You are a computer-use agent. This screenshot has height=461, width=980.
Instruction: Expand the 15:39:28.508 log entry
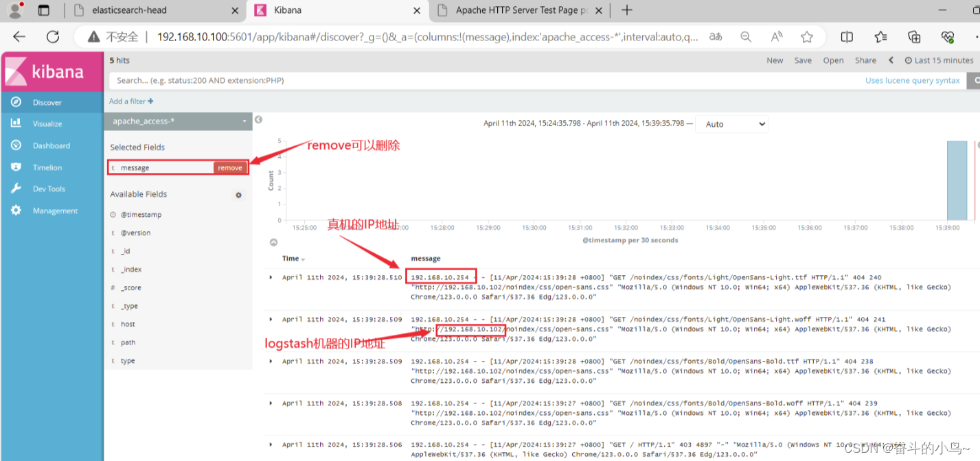(x=271, y=403)
